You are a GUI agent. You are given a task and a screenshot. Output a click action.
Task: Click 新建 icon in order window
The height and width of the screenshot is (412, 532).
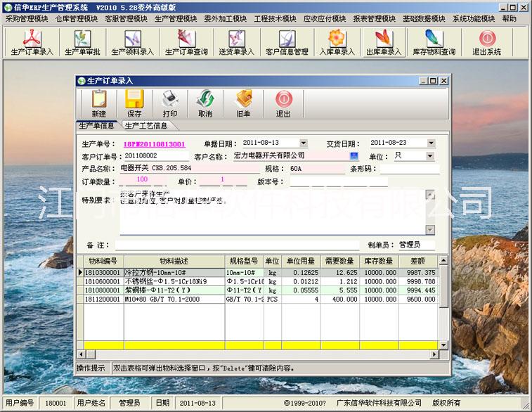[x=99, y=103]
